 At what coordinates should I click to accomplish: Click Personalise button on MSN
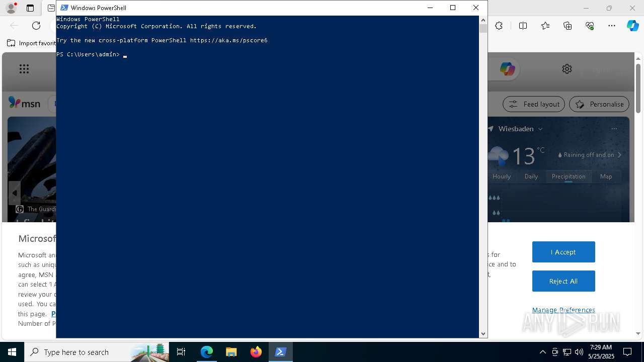click(599, 104)
